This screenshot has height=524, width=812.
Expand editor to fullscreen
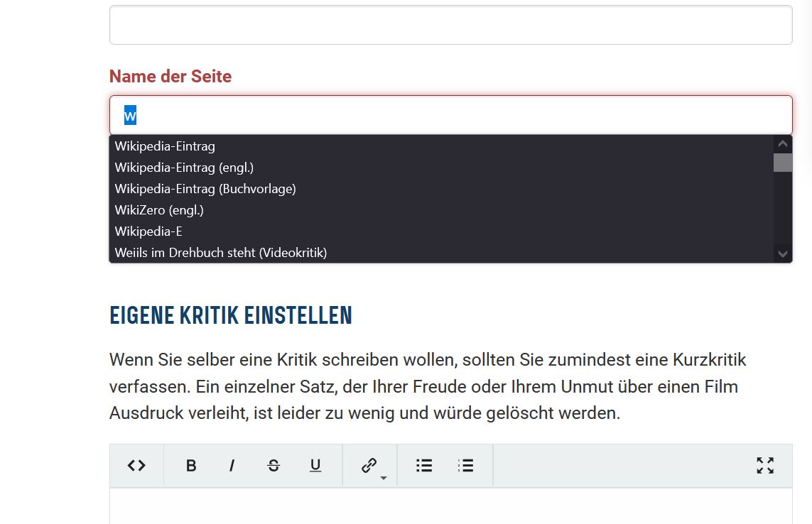(765, 466)
